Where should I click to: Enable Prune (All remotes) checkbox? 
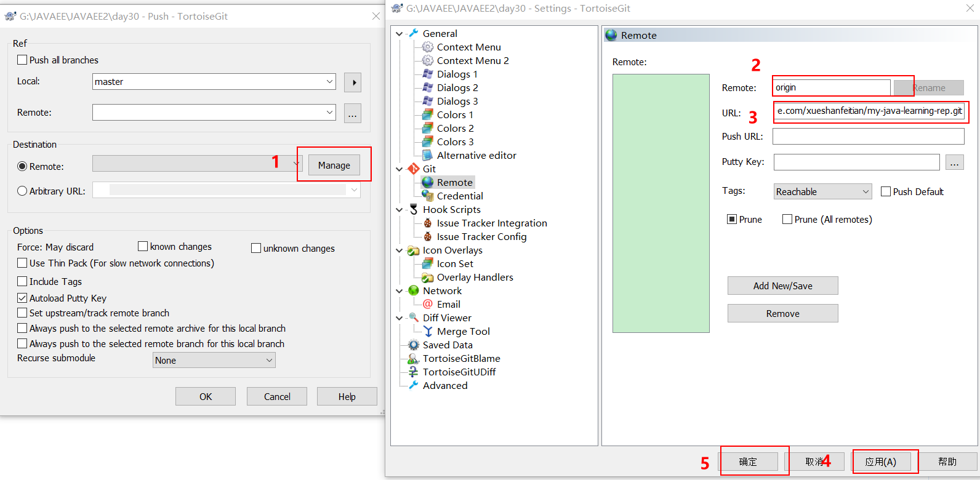pyautogui.click(x=787, y=219)
